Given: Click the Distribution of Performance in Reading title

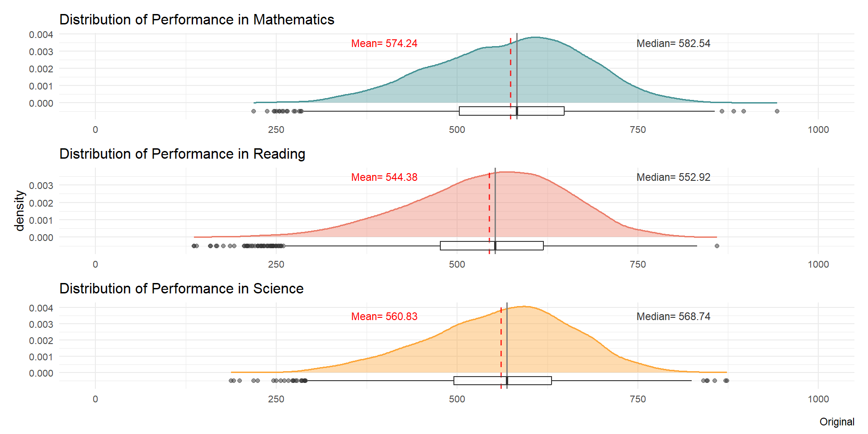Looking at the screenshot, I should [x=182, y=154].
